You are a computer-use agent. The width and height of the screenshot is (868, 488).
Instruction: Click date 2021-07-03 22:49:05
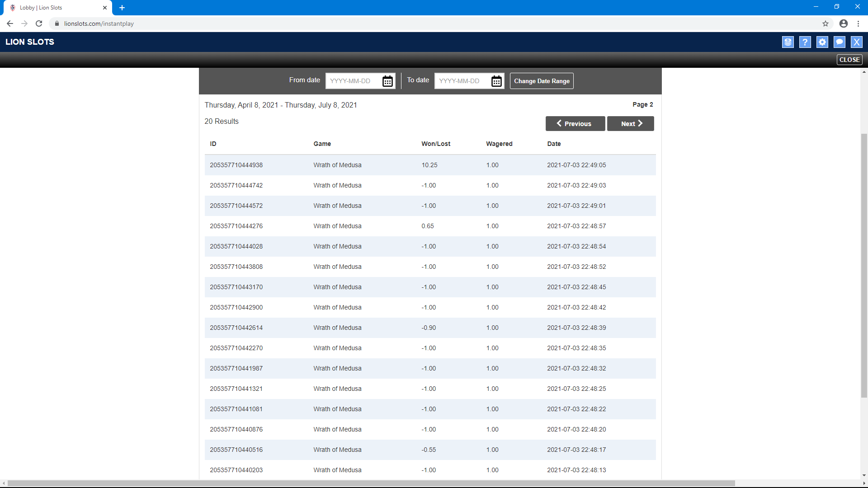576,165
